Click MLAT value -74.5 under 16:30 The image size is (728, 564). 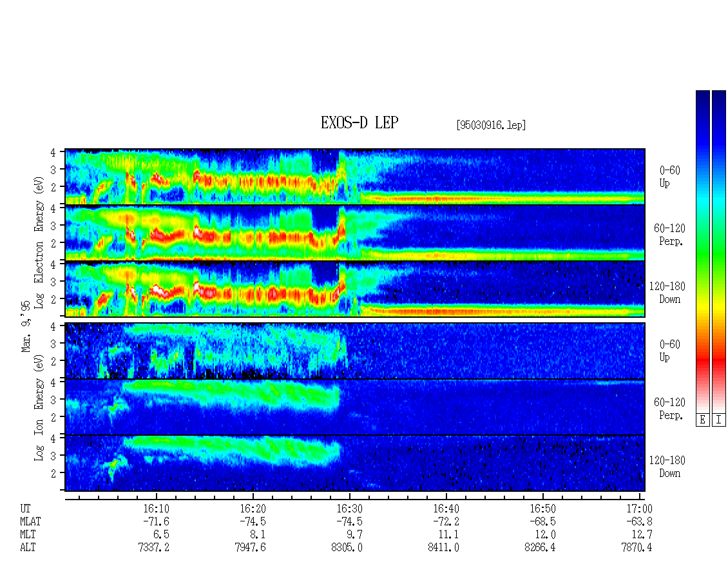(349, 521)
